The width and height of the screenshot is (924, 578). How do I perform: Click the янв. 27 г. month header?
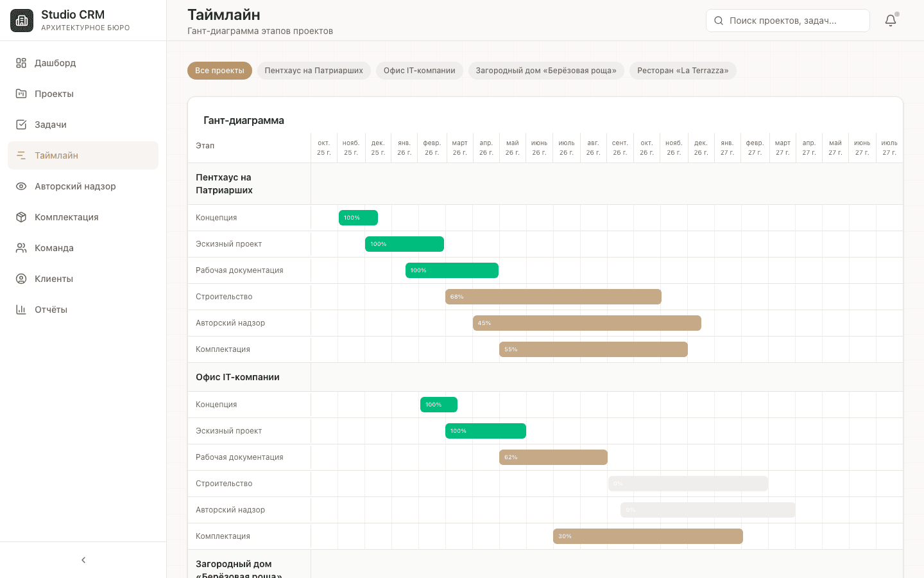727,148
